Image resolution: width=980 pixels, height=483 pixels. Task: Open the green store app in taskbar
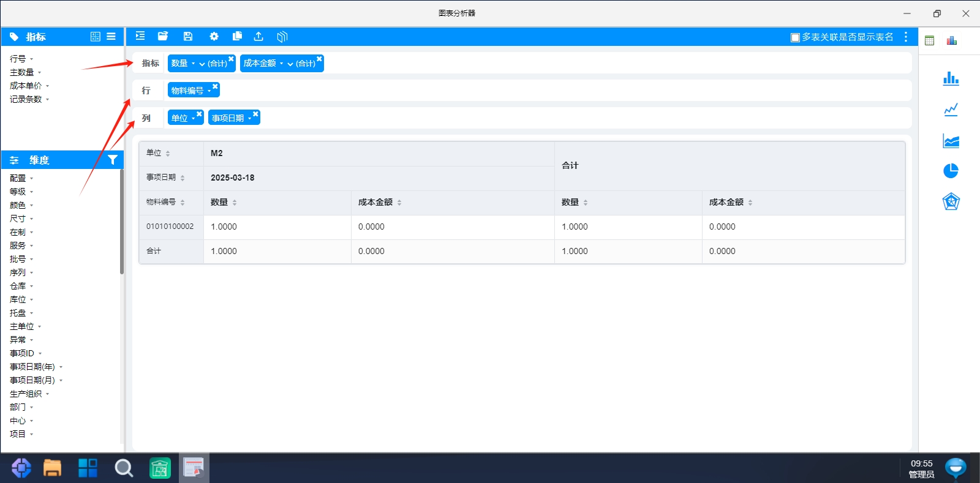(x=160, y=468)
